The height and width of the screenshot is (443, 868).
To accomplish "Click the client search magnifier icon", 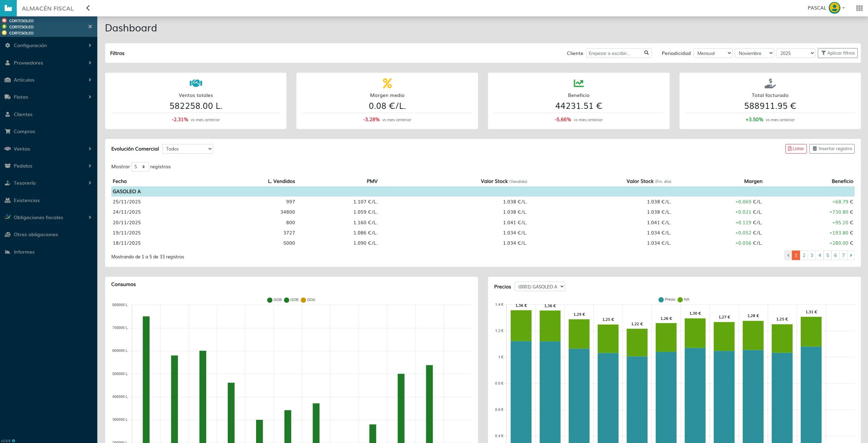I will [646, 53].
